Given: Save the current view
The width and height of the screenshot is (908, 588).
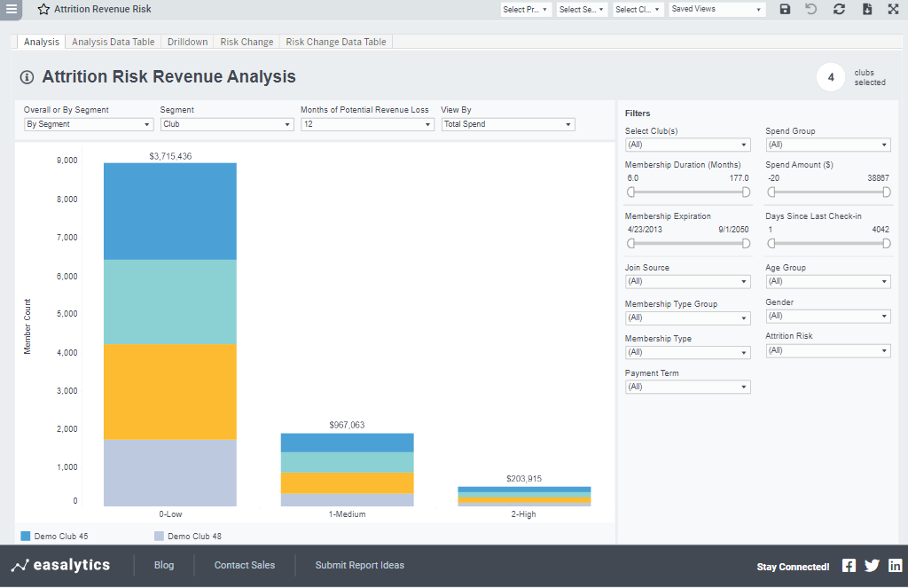Looking at the screenshot, I should (x=784, y=9).
